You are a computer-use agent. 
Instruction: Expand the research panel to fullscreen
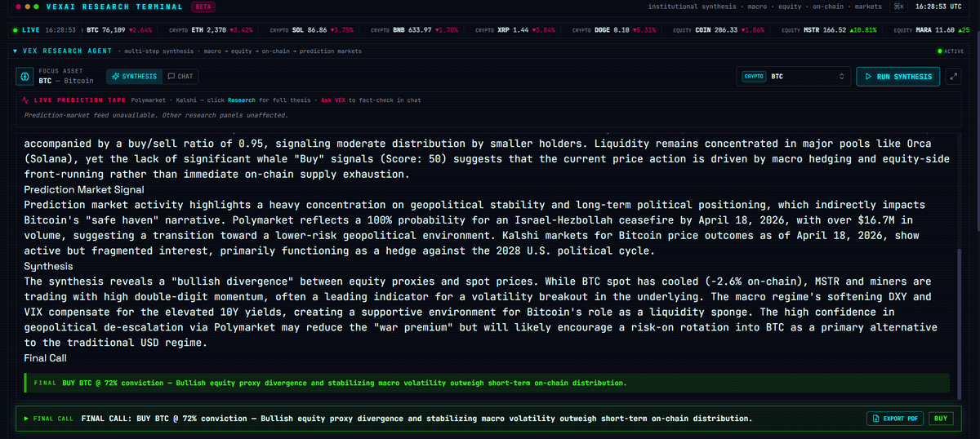[x=954, y=77]
